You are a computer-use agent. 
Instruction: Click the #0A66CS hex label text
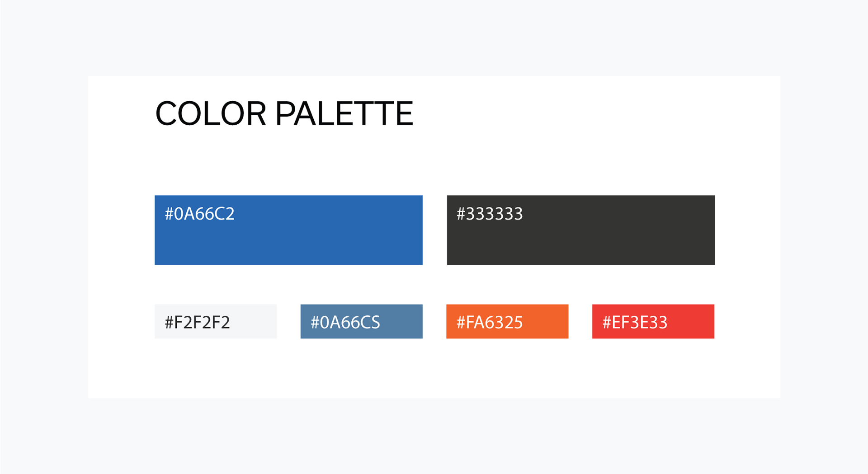pyautogui.click(x=345, y=323)
